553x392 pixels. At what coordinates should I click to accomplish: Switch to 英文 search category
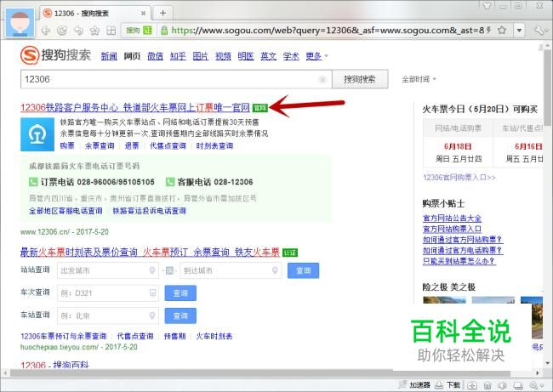pos(268,56)
